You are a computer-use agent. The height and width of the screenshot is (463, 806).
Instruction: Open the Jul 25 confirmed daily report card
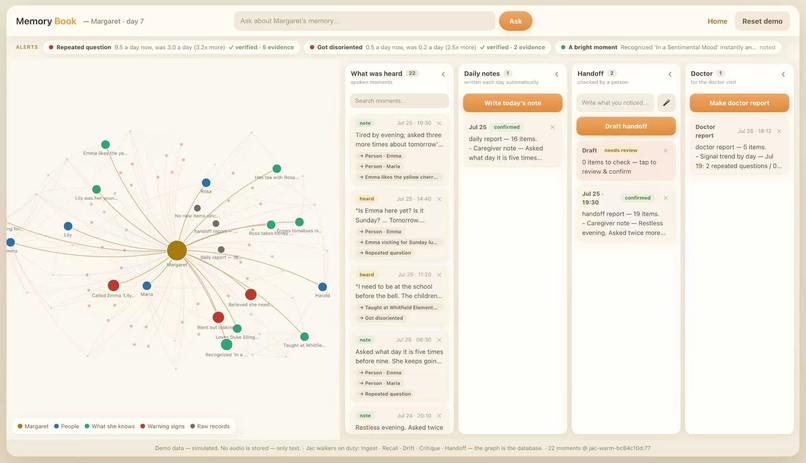[512, 143]
